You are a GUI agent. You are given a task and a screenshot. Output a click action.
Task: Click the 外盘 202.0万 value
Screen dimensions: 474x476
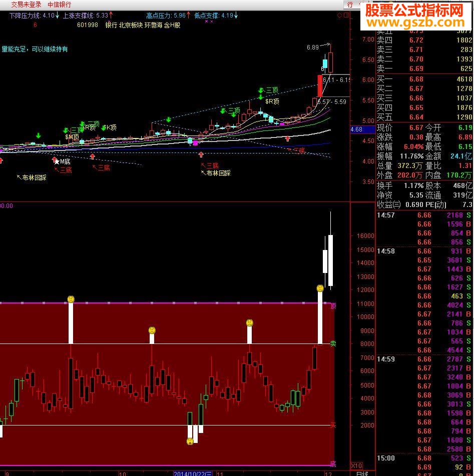(410, 175)
